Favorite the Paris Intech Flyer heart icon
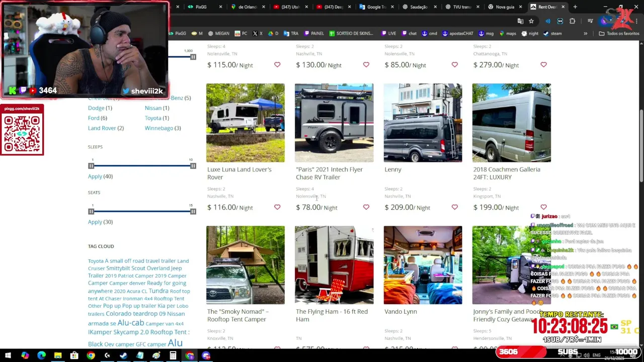The image size is (644, 362). point(366,207)
